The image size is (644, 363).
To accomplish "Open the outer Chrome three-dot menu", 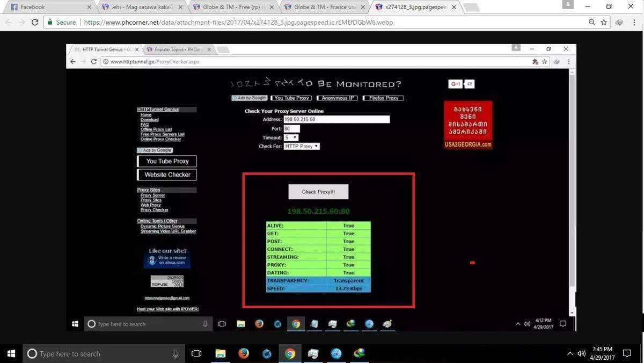I will [634, 22].
